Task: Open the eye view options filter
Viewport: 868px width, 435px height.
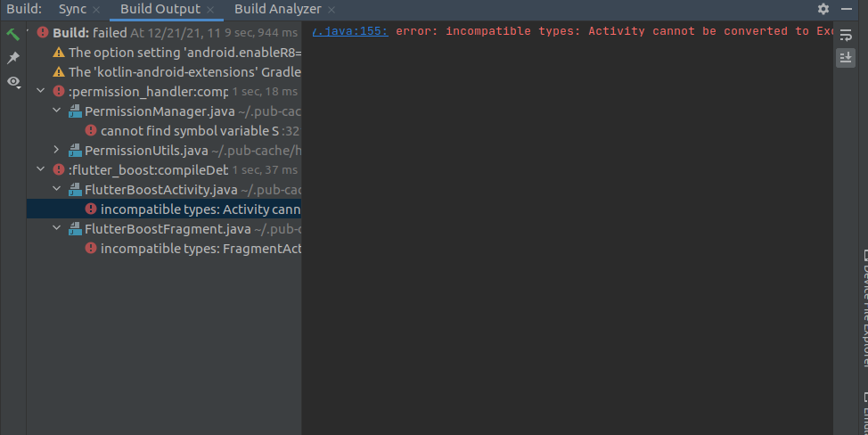Action: click(x=13, y=82)
